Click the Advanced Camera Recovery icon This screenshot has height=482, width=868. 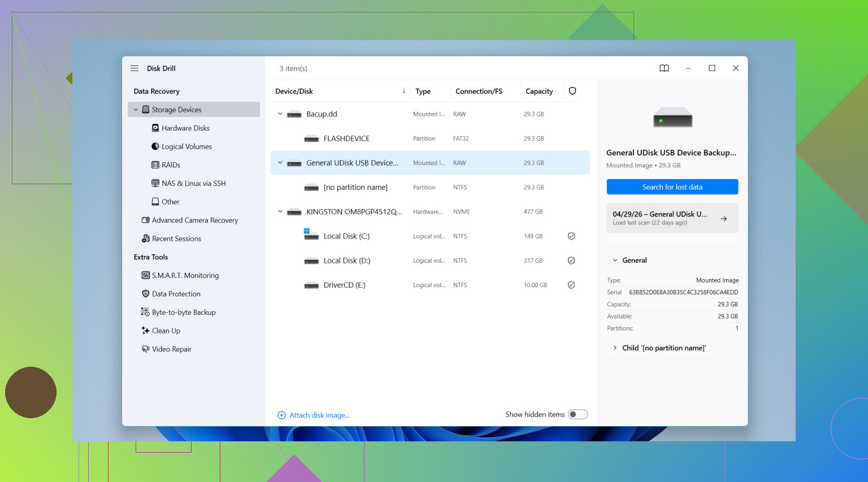tap(146, 220)
